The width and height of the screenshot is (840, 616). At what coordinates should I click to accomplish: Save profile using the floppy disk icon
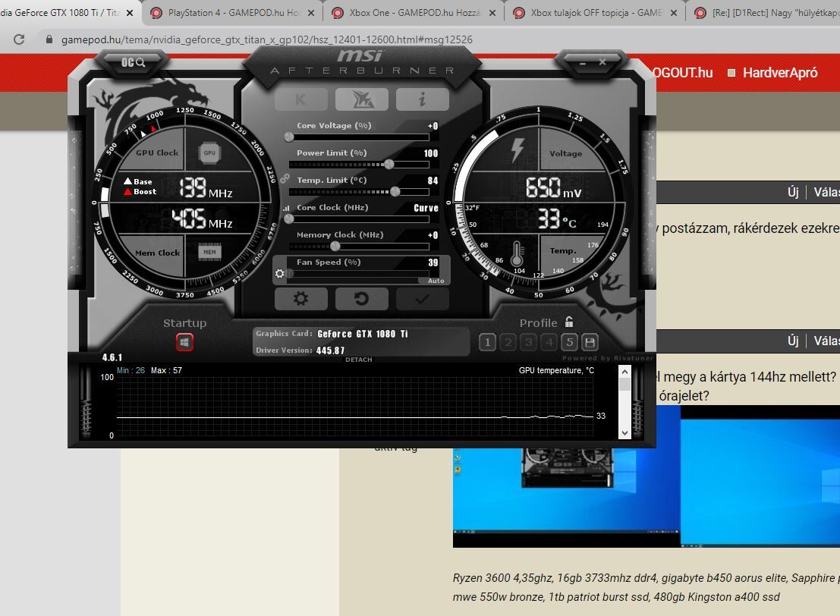tap(590, 341)
